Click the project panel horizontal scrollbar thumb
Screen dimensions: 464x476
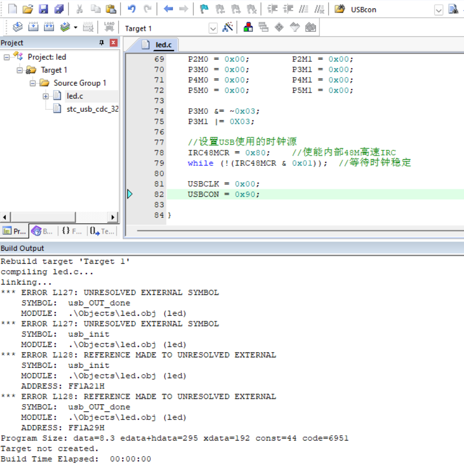point(43,217)
